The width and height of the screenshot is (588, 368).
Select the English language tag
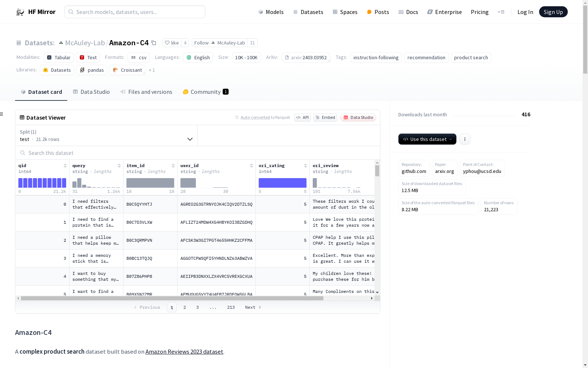point(198,57)
